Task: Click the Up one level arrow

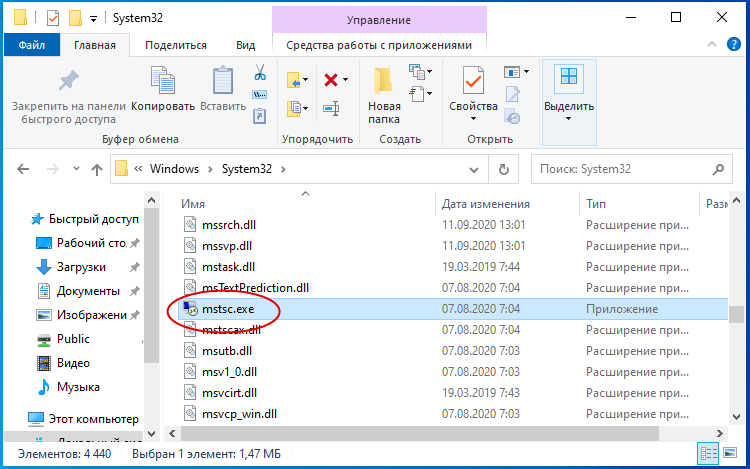Action: 97,169
